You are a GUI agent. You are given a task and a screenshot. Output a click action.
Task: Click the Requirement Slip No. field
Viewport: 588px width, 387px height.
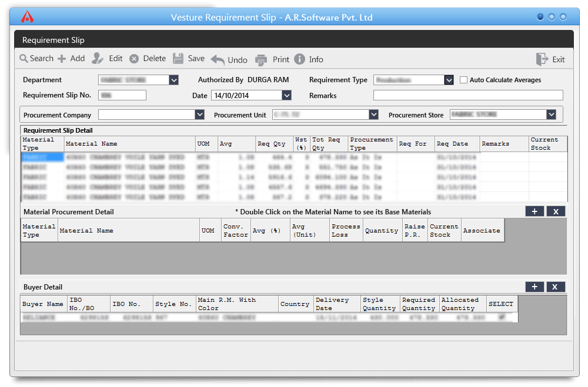coord(122,95)
